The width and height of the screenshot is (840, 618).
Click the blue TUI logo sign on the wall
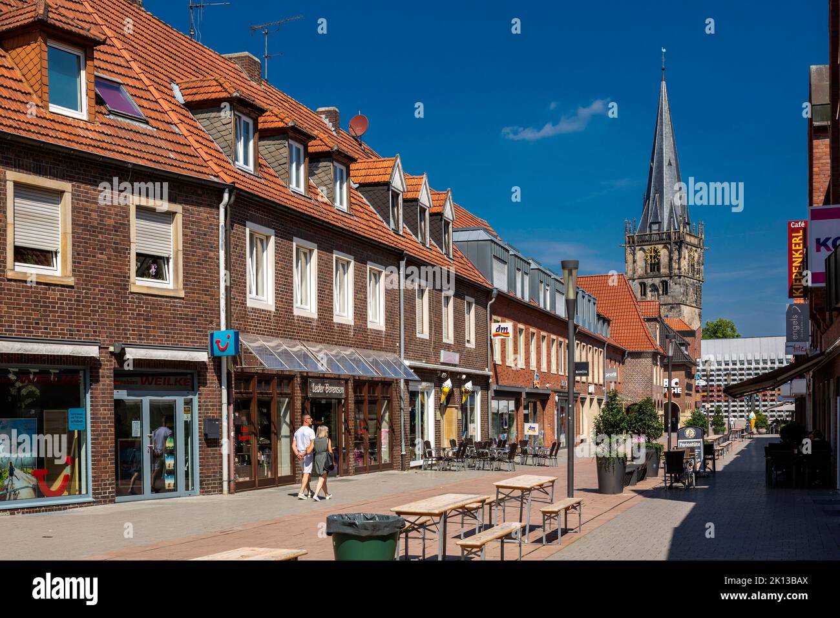(x=224, y=343)
